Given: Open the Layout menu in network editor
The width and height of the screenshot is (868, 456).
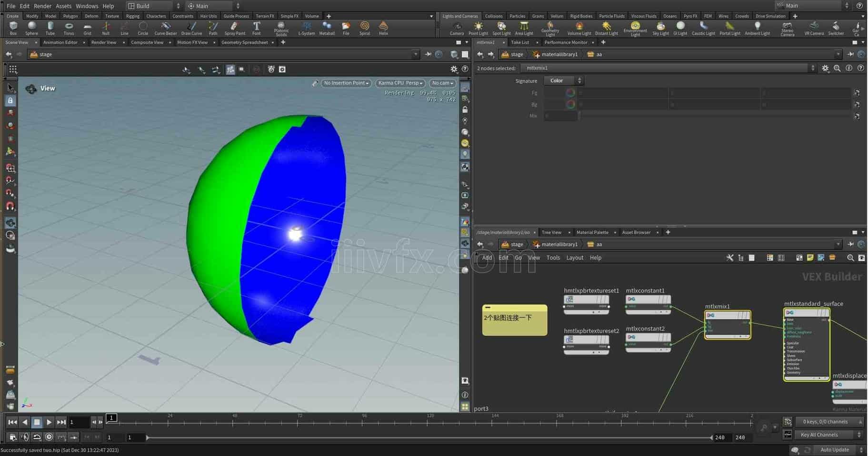Looking at the screenshot, I should pos(574,258).
